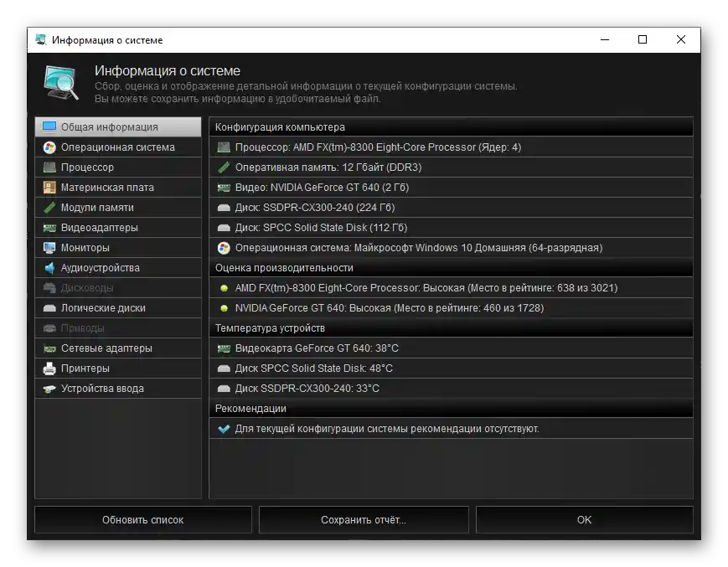This screenshot has width=728, height=567.
Task: Select Диск SSDPR-CX300-240: 33°C text
Action: (307, 389)
